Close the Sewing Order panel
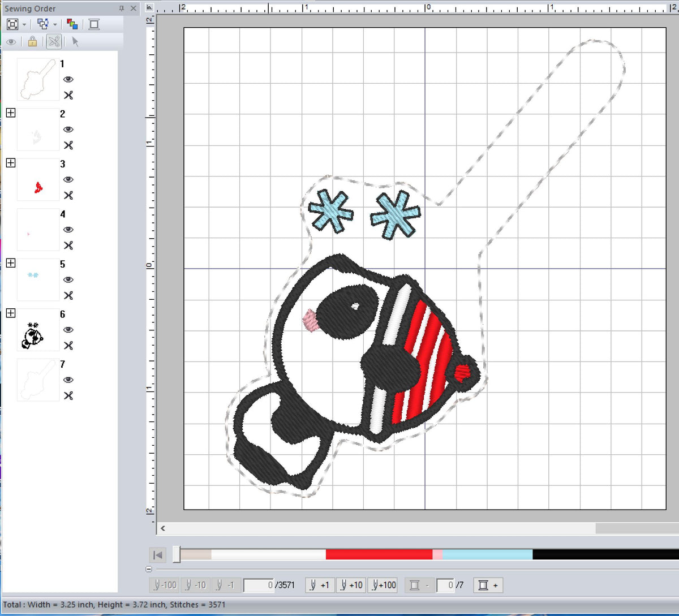This screenshot has height=616, width=679. (x=133, y=8)
